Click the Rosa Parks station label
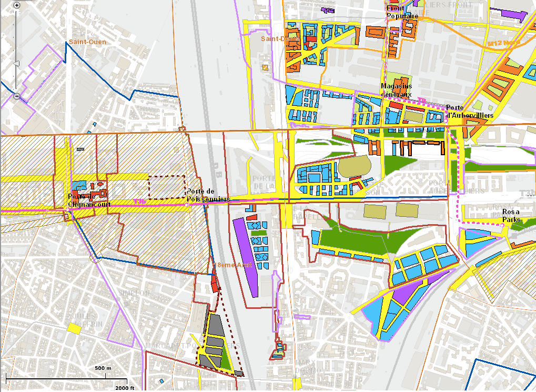Image resolution: width=536 pixels, height=392 pixels. [511, 215]
